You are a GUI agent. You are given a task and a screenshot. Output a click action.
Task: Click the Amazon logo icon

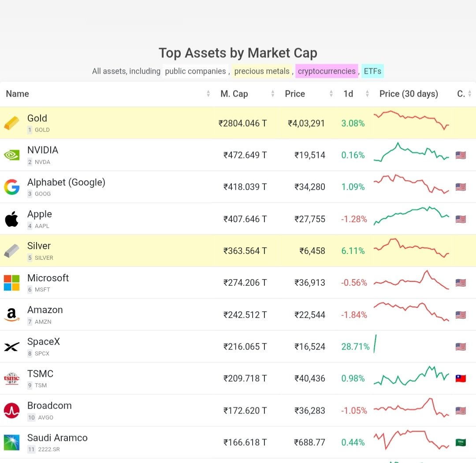(x=11, y=315)
